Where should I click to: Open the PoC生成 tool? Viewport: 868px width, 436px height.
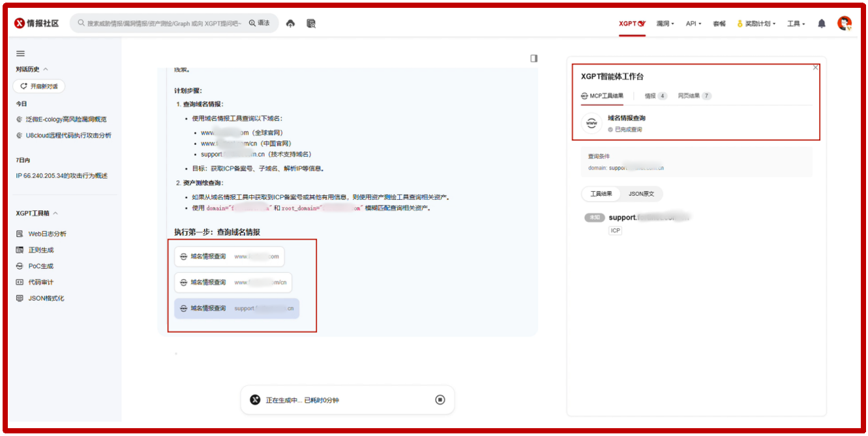(x=40, y=266)
